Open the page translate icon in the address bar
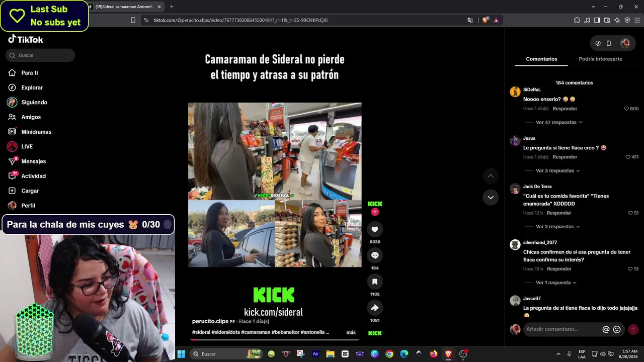The image size is (644, 362). (x=470, y=20)
